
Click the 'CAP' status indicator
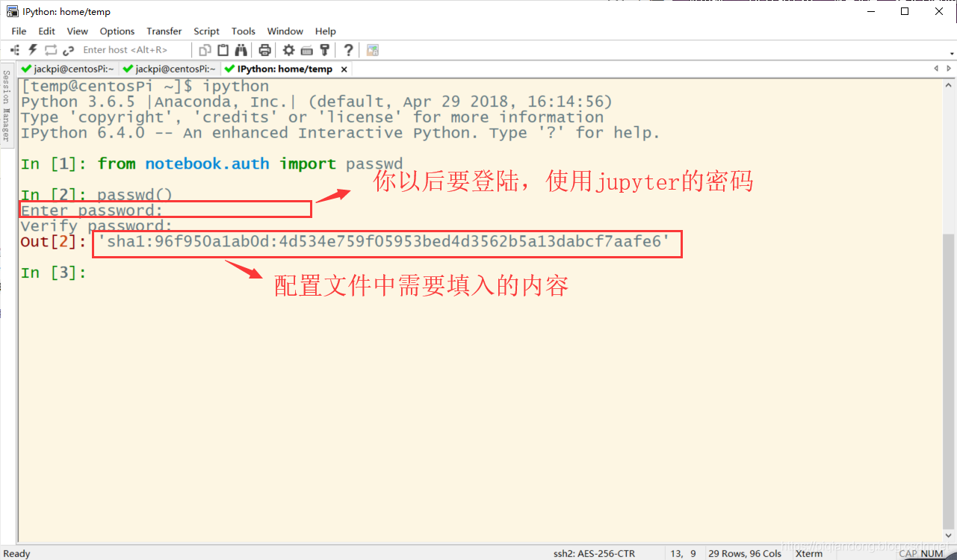point(908,553)
